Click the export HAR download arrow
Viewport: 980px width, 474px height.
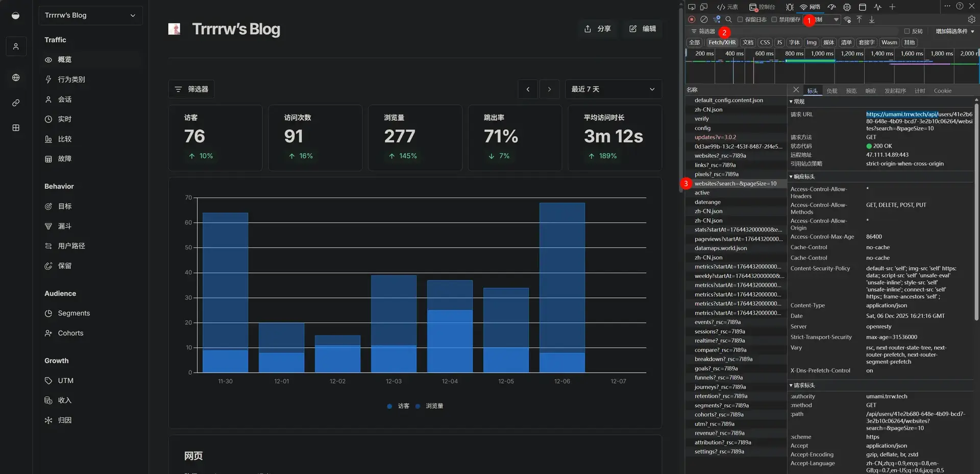point(872,19)
